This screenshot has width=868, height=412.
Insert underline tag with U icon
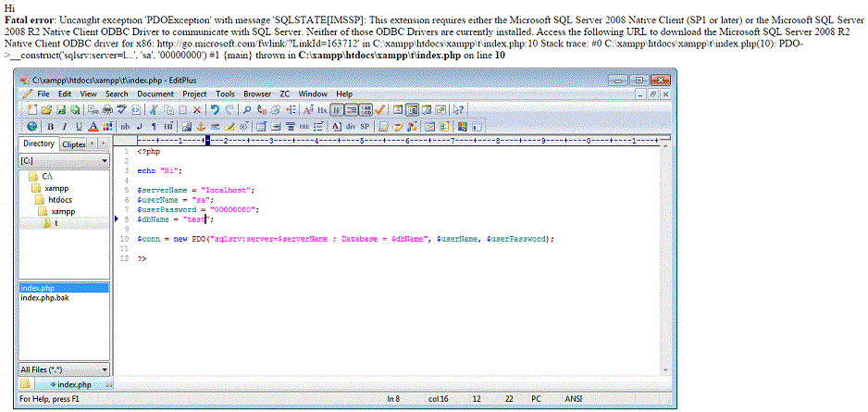point(79,126)
